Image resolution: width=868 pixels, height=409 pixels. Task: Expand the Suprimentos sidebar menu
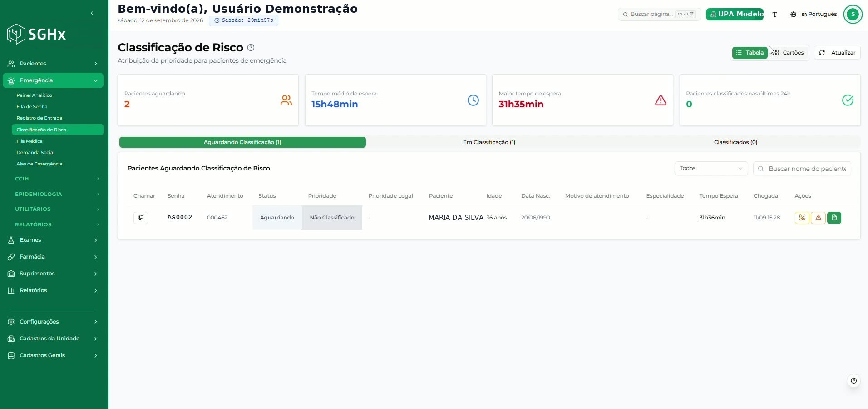tap(53, 274)
